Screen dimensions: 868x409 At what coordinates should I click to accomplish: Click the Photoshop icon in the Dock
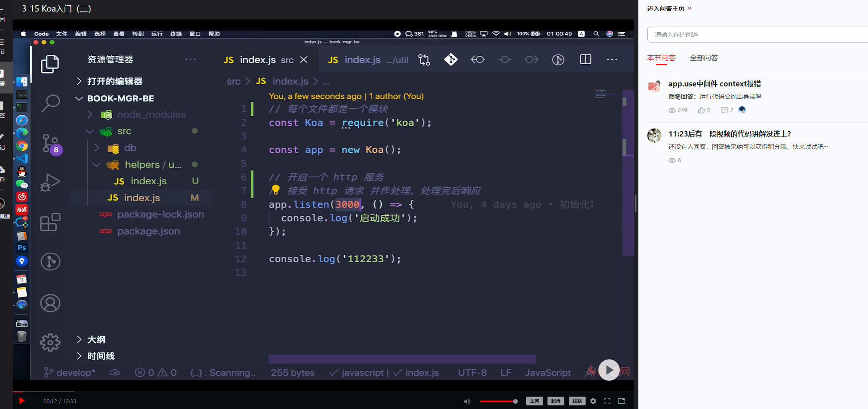point(22,248)
